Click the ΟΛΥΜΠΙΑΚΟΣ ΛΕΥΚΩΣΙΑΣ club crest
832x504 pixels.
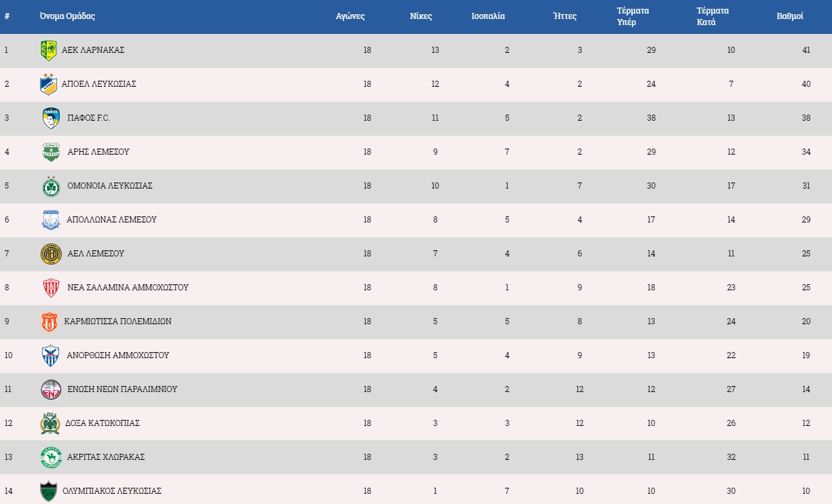(x=49, y=491)
